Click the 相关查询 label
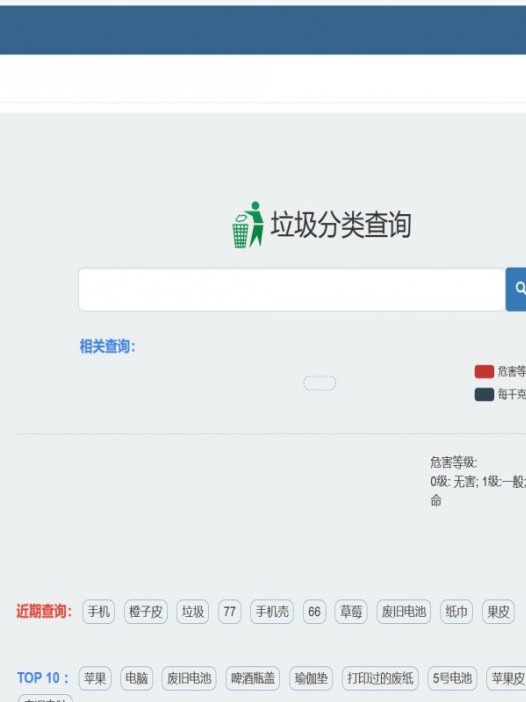Viewport: 526px width, 702px height. [x=107, y=346]
